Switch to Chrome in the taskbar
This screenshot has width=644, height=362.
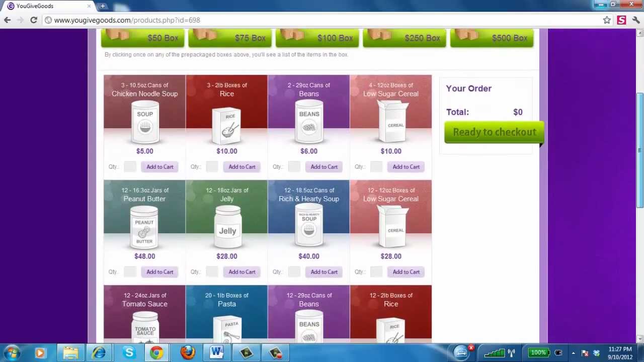(x=157, y=353)
